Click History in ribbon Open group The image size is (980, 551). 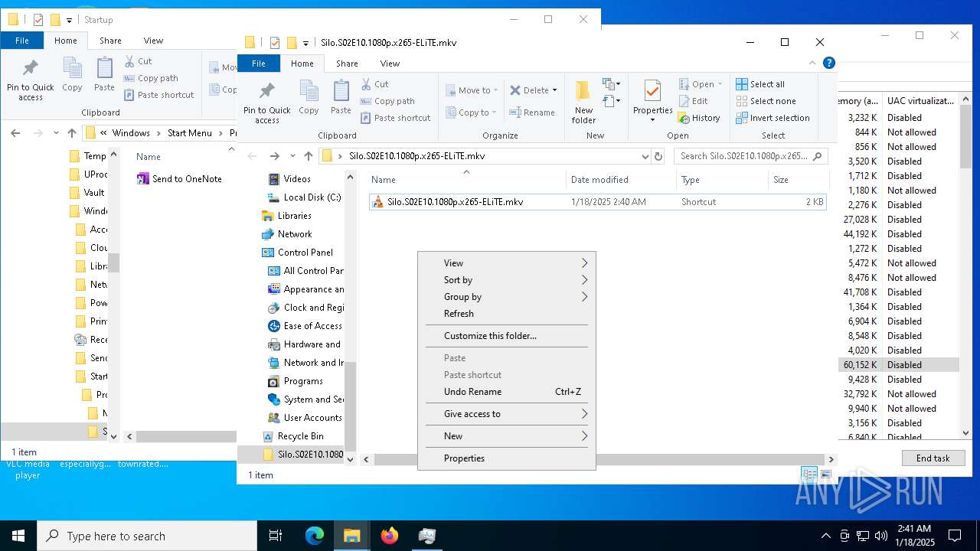pyautogui.click(x=698, y=118)
